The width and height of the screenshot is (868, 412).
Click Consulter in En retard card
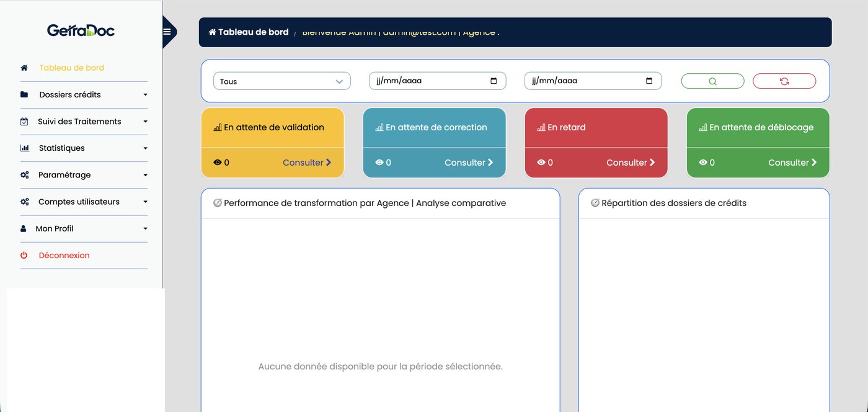pos(631,163)
